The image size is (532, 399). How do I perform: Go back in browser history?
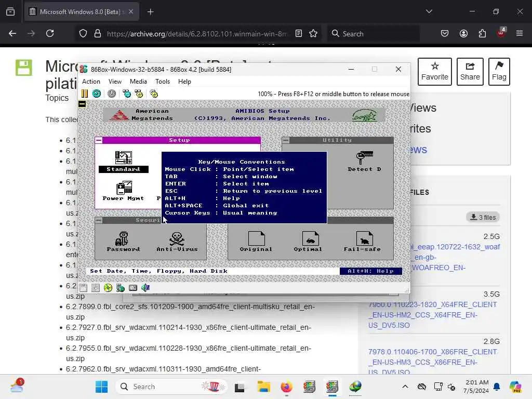[x=12, y=34]
